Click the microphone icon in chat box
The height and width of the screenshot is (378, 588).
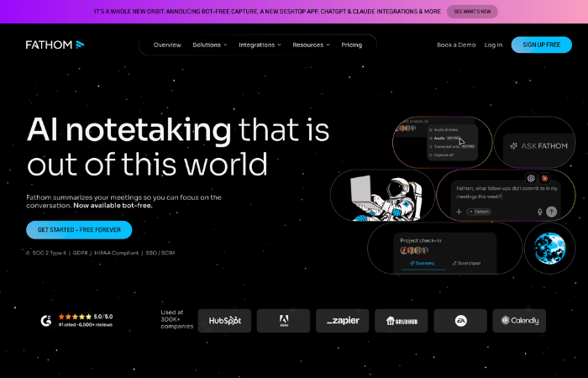pos(539,212)
